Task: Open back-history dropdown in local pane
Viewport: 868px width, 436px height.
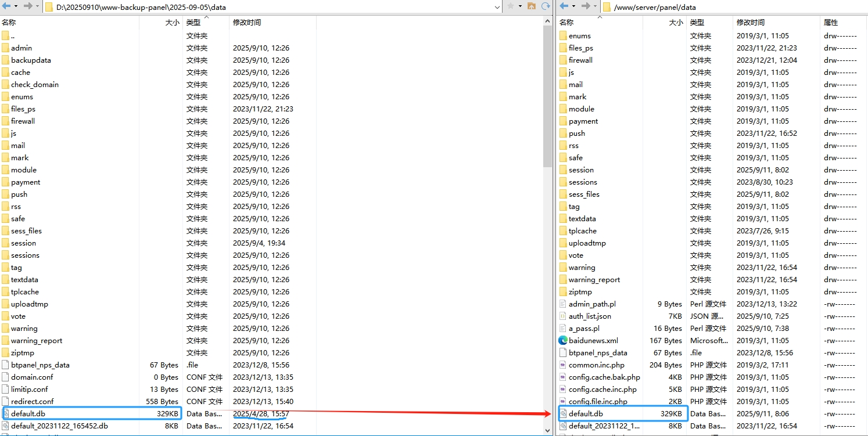Action: [16, 6]
